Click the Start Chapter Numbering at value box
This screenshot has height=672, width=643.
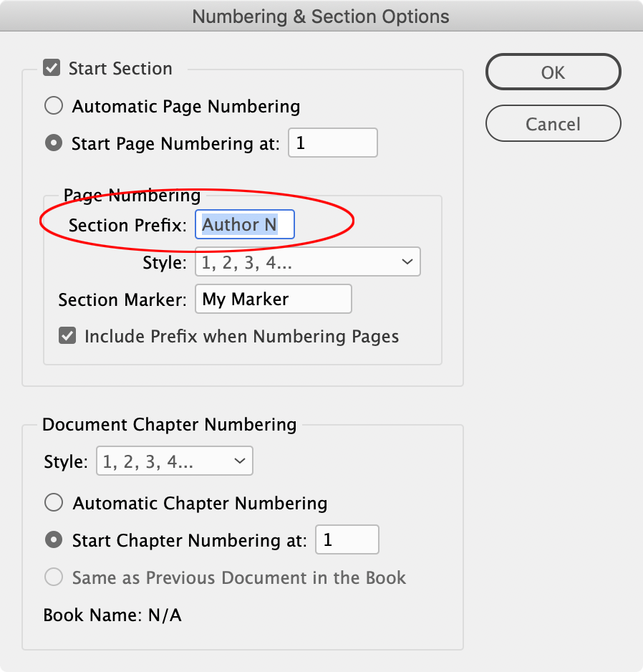347,539
